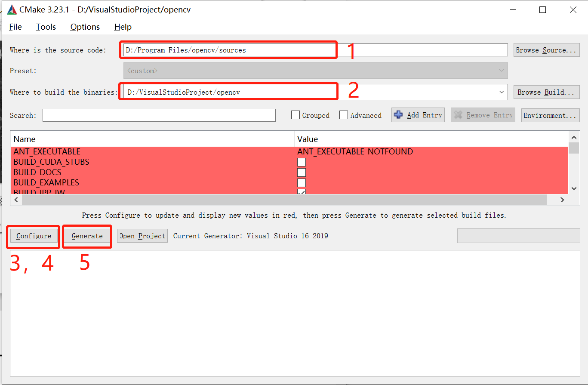Toggle the Grouped checkbox

tap(295, 115)
